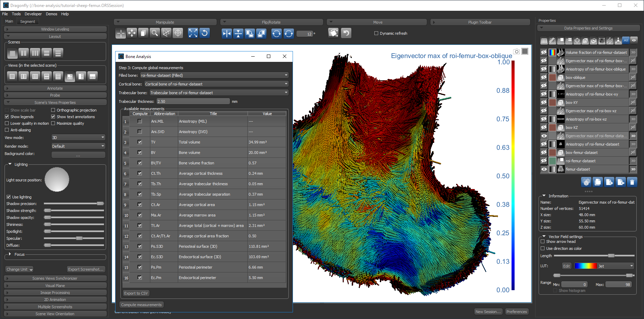The height and width of the screenshot is (319, 644).
Task: Click the Export to CSV button
Action: (x=136, y=293)
